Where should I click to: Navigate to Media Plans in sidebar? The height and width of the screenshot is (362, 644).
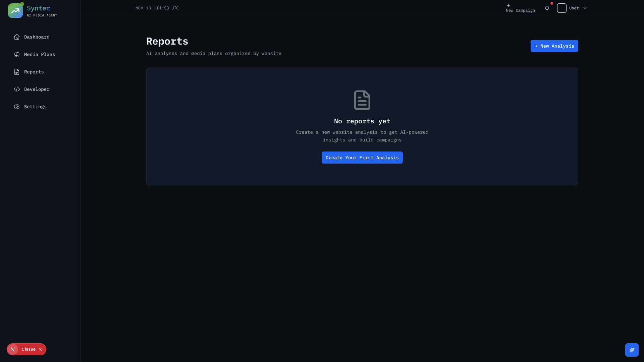click(x=39, y=54)
